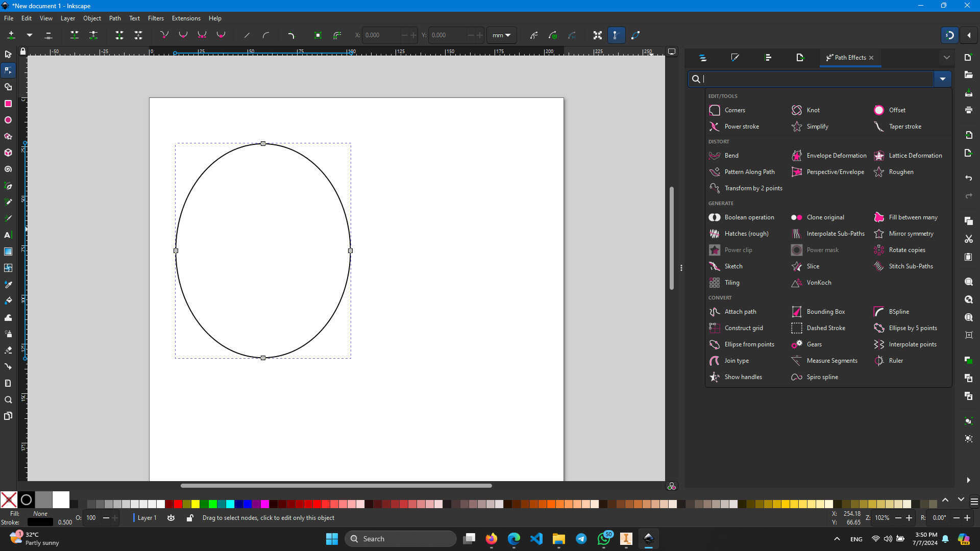Add the Roughen path effect

pos(894,172)
